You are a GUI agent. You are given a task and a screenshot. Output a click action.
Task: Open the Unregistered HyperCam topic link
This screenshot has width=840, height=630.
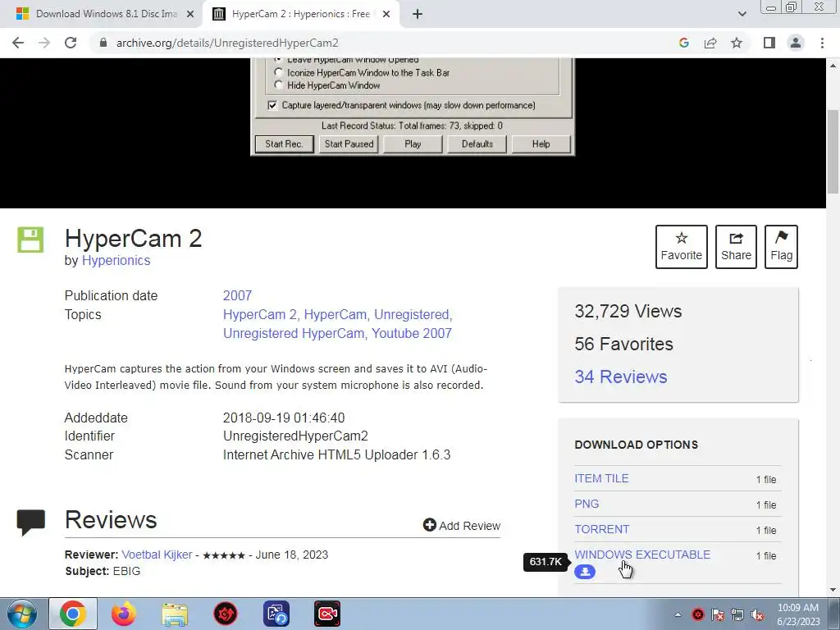coord(294,333)
